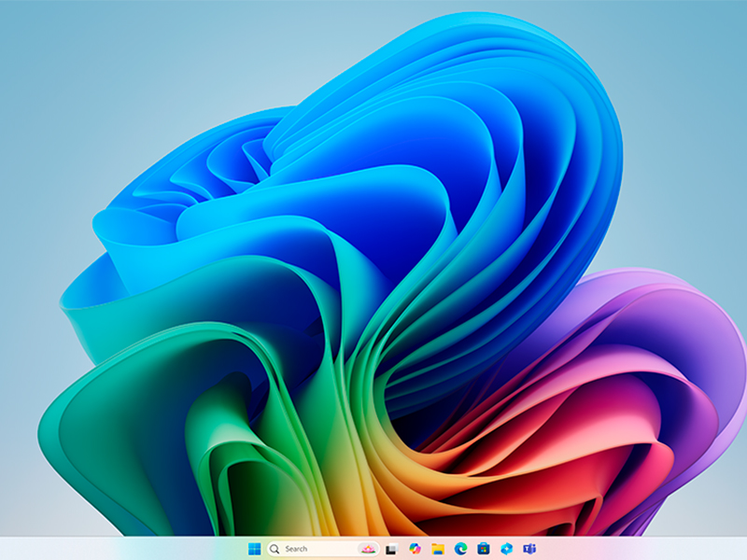Open the Windows Start menu

click(254, 549)
